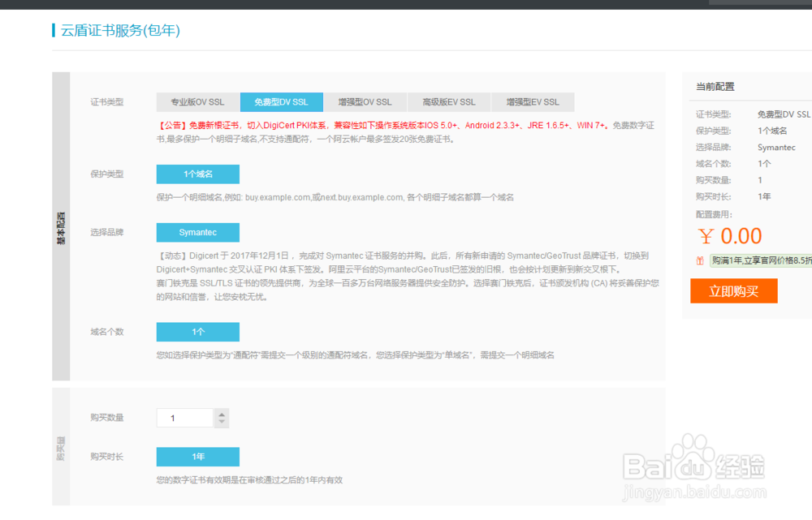Click the 购满1年 discount promotion tag
This screenshot has width=812, height=520.
pos(761,260)
